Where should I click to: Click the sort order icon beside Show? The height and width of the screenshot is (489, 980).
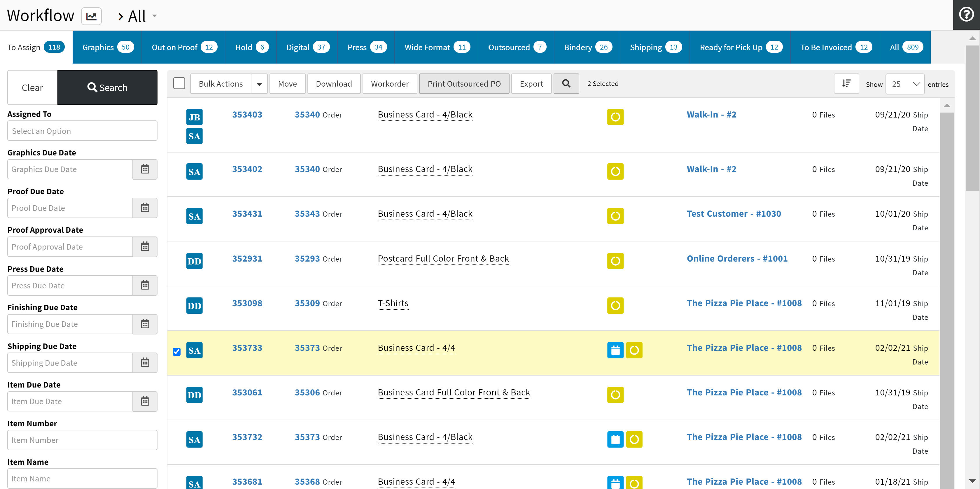coord(846,84)
